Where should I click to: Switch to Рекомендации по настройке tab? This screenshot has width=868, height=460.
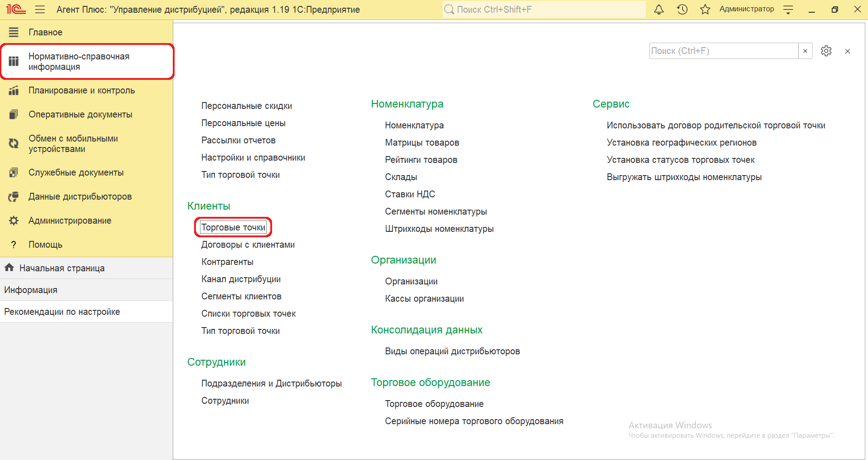point(62,312)
